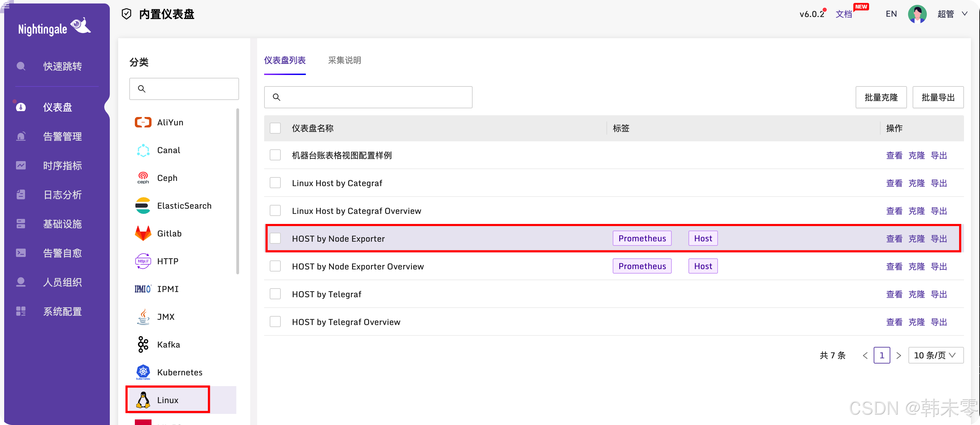Pick the ElasticSearch icon category
980x425 pixels.
point(143,206)
